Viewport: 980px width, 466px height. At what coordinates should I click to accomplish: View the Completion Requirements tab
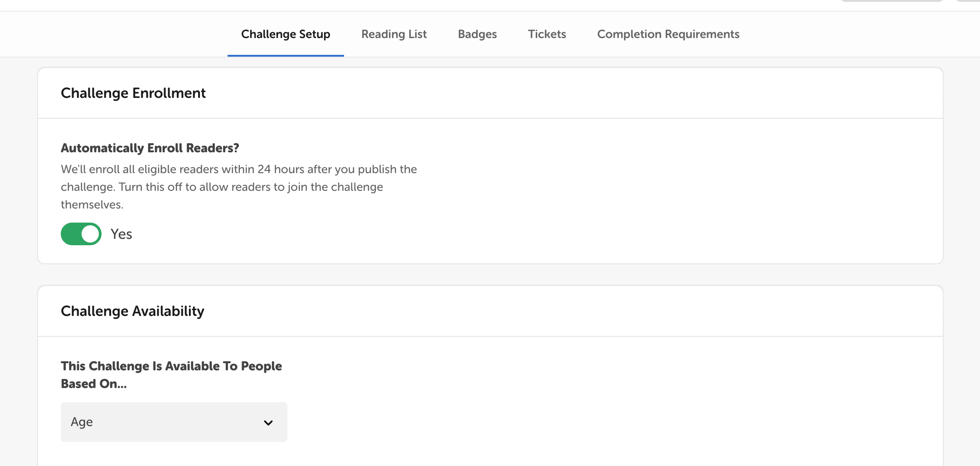click(x=668, y=34)
